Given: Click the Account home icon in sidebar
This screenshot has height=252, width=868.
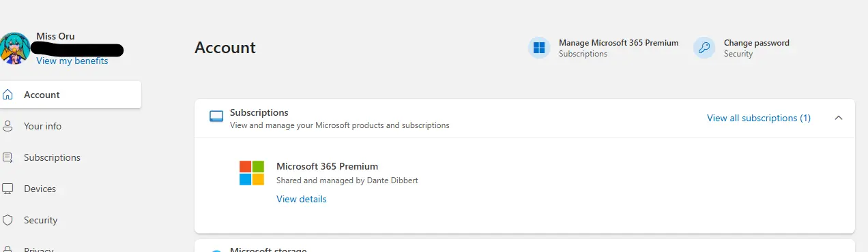Looking at the screenshot, I should (8, 95).
